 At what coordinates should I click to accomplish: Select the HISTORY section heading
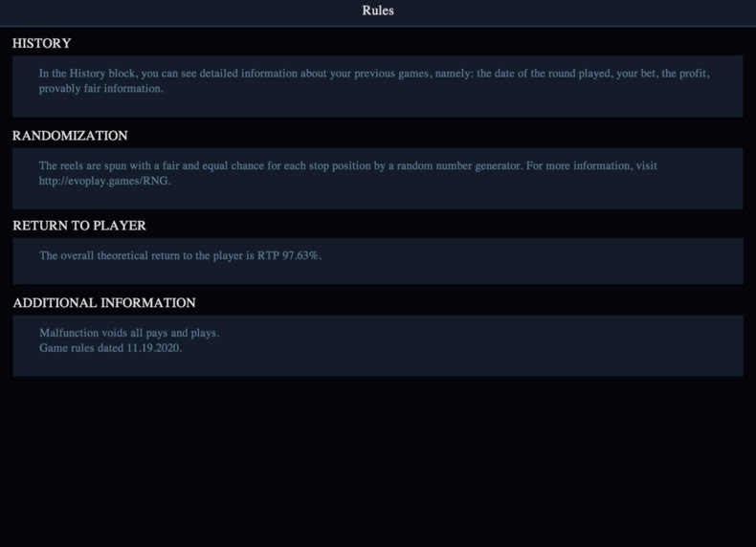coord(42,43)
